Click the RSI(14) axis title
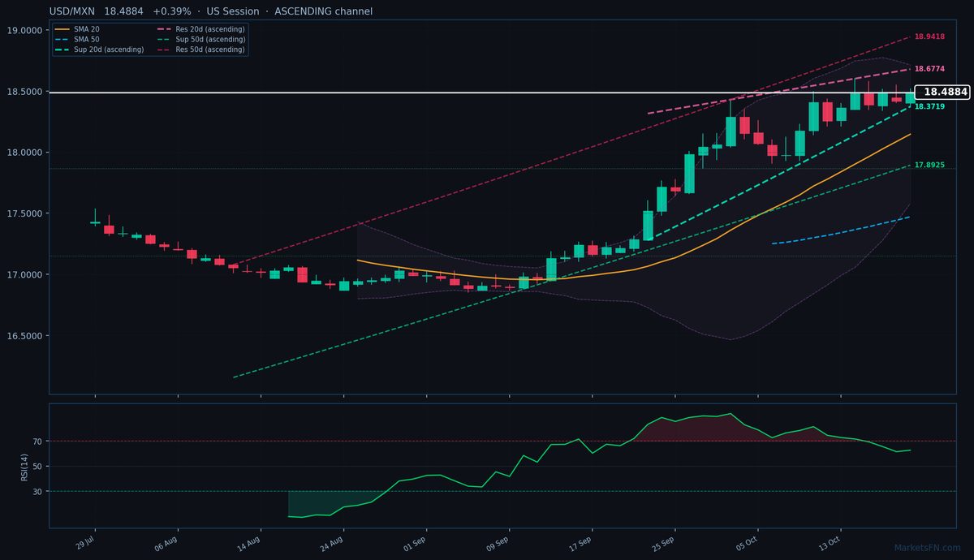The height and width of the screenshot is (560, 974). click(24, 466)
